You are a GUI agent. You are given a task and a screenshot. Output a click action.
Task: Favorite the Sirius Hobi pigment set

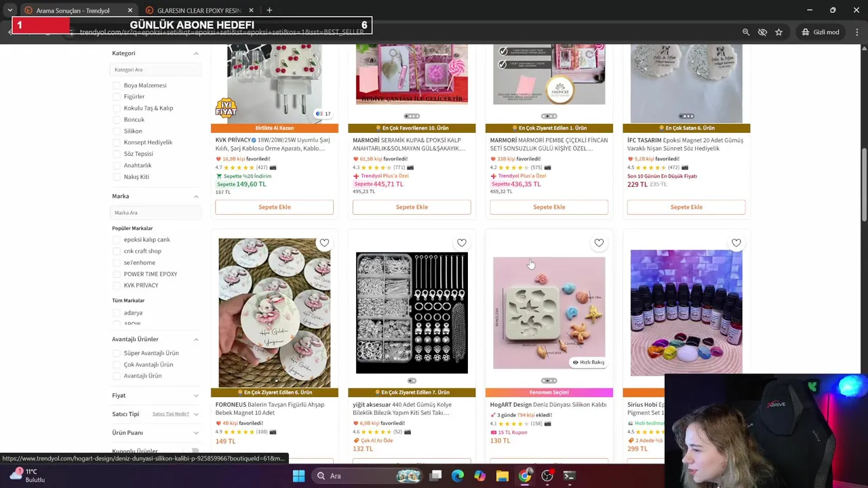coord(736,243)
